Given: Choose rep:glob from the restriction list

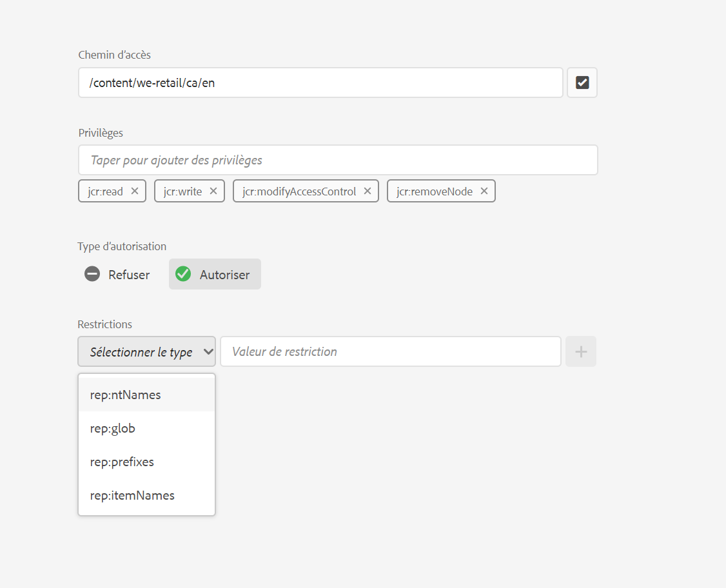Looking at the screenshot, I should (x=113, y=428).
